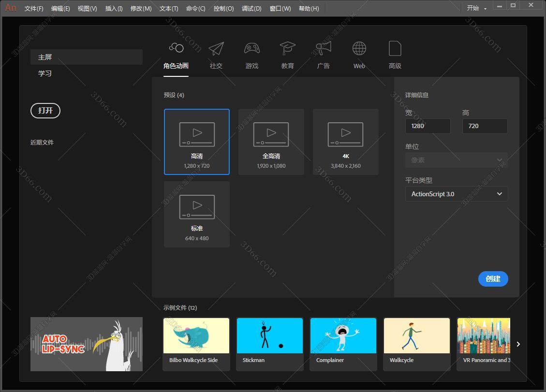Open the 高级 category icon
The height and width of the screenshot is (392, 546).
tap(395, 48)
